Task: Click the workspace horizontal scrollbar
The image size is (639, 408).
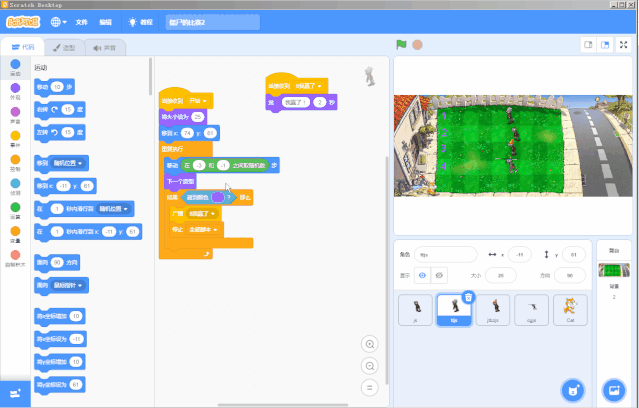Action: [x=283, y=405]
